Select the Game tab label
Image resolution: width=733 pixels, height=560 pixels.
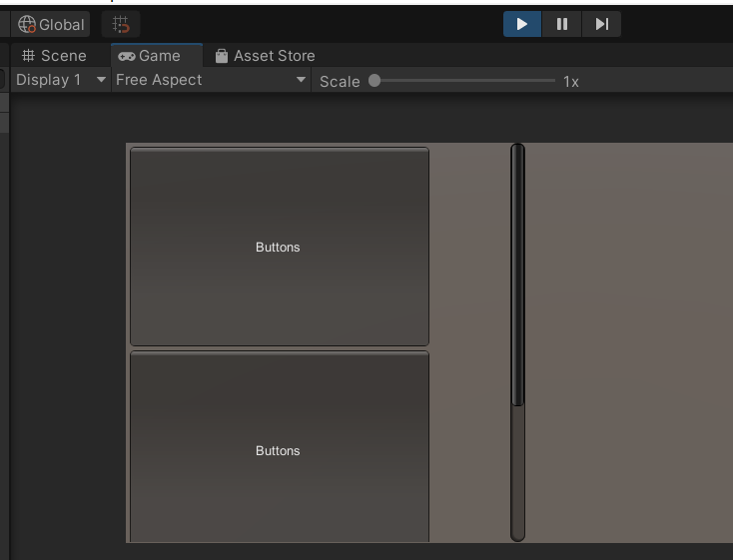coord(160,56)
